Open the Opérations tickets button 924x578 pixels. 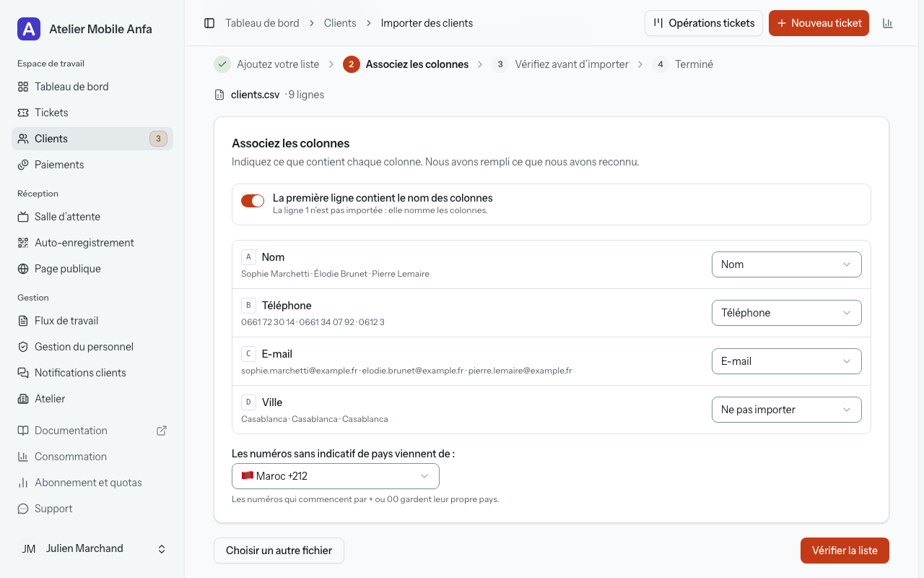[704, 23]
